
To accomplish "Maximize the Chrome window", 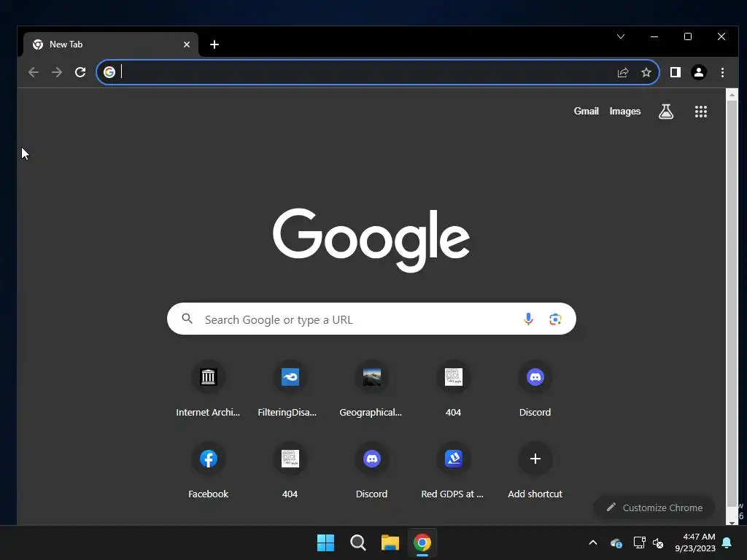I will (x=687, y=36).
